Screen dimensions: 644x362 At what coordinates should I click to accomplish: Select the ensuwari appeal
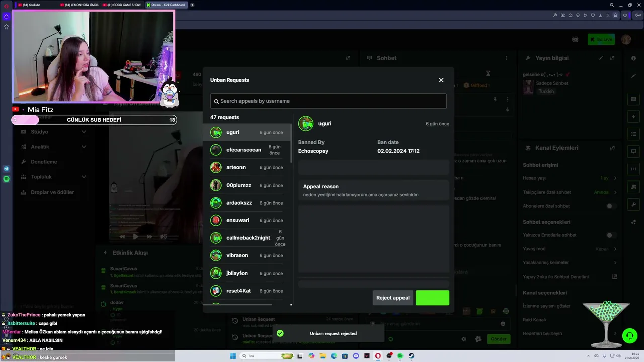tap(247, 220)
